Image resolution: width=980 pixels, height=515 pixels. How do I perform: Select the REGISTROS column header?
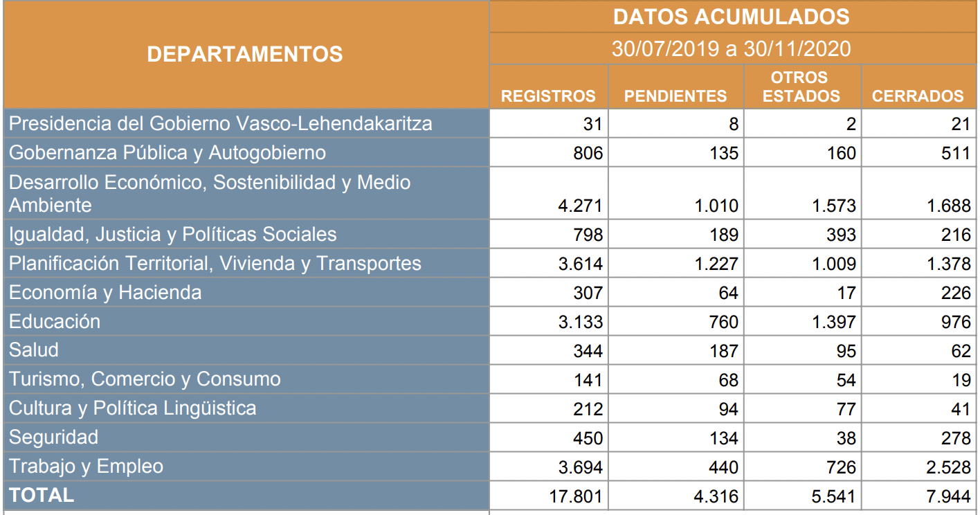[548, 96]
